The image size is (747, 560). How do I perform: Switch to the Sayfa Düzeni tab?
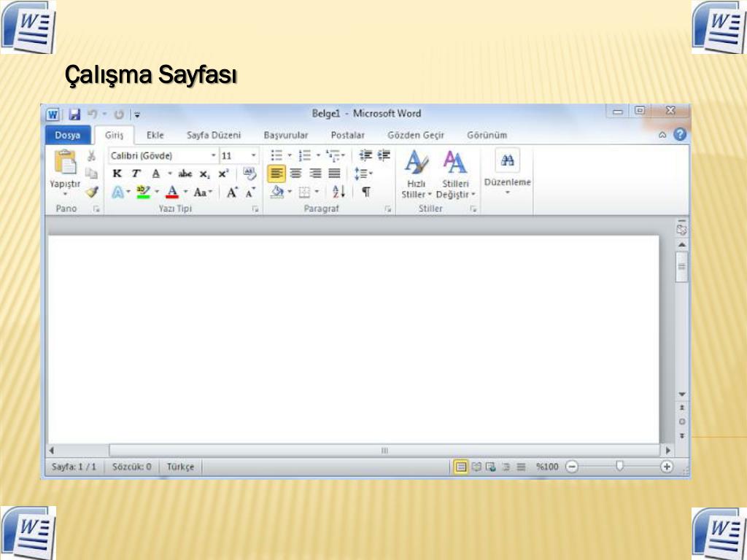pos(214,135)
